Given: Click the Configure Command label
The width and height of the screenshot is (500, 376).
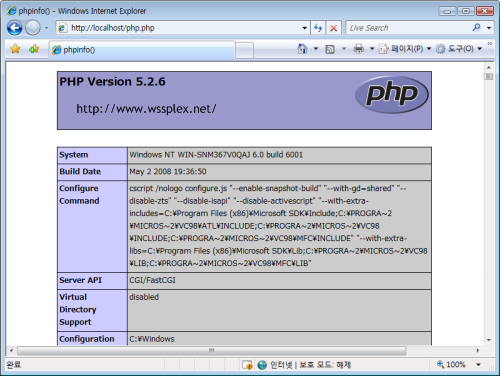Looking at the screenshot, I should point(79,195).
